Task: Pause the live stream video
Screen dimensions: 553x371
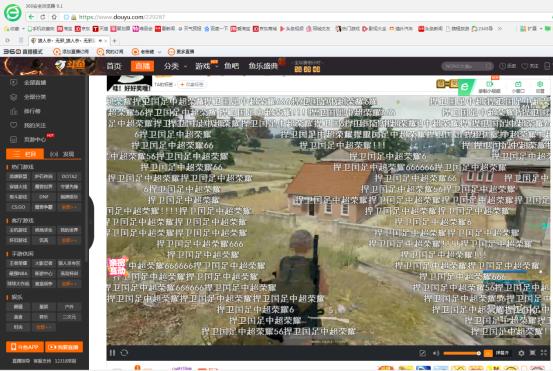Action: [113, 353]
